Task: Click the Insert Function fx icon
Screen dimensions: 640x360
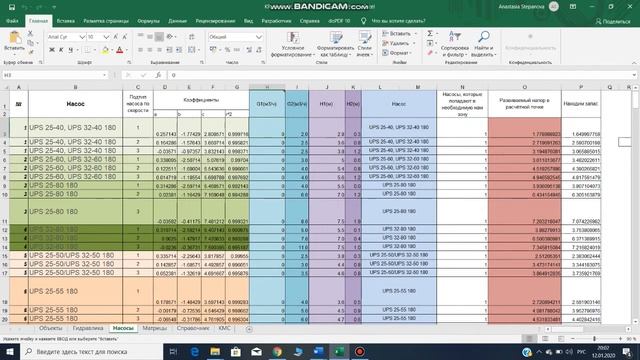Action: [x=158, y=75]
